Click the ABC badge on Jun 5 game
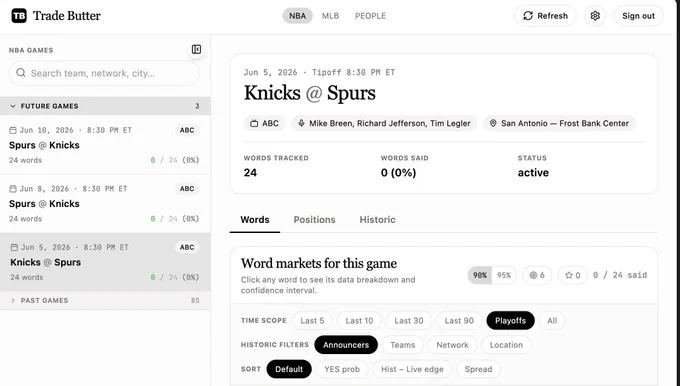680x386 pixels. [x=187, y=247]
